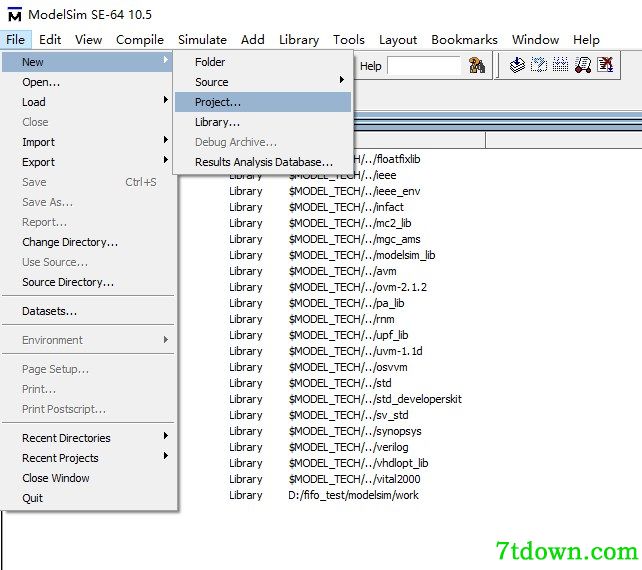The height and width of the screenshot is (570, 642).
Task: Click the $MODEL_TECH/../infact path
Action: (x=346, y=207)
